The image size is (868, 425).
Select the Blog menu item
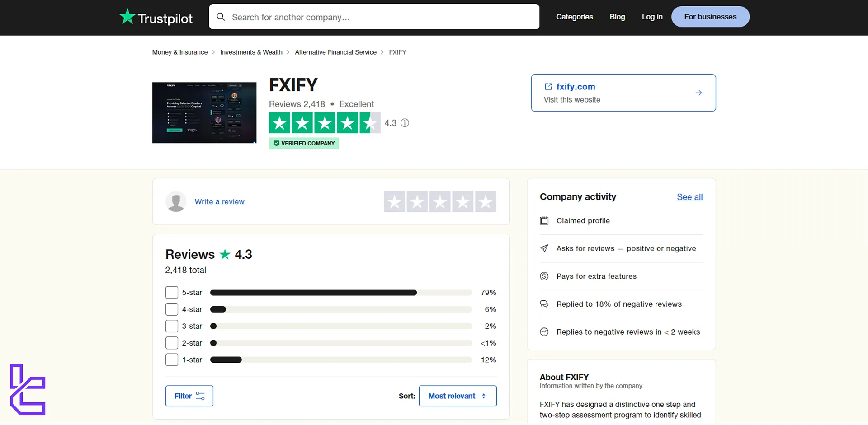pyautogui.click(x=617, y=17)
